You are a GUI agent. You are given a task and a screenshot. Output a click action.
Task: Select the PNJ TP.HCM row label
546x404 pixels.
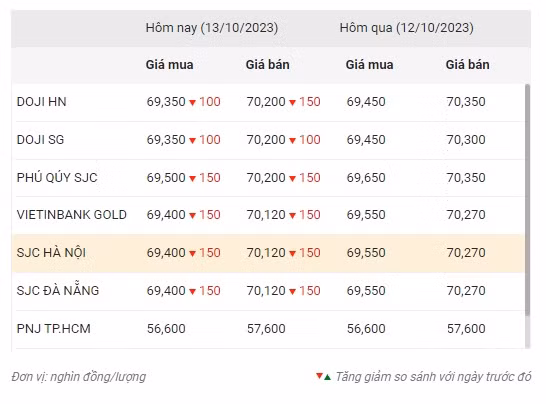pyautogui.click(x=54, y=328)
